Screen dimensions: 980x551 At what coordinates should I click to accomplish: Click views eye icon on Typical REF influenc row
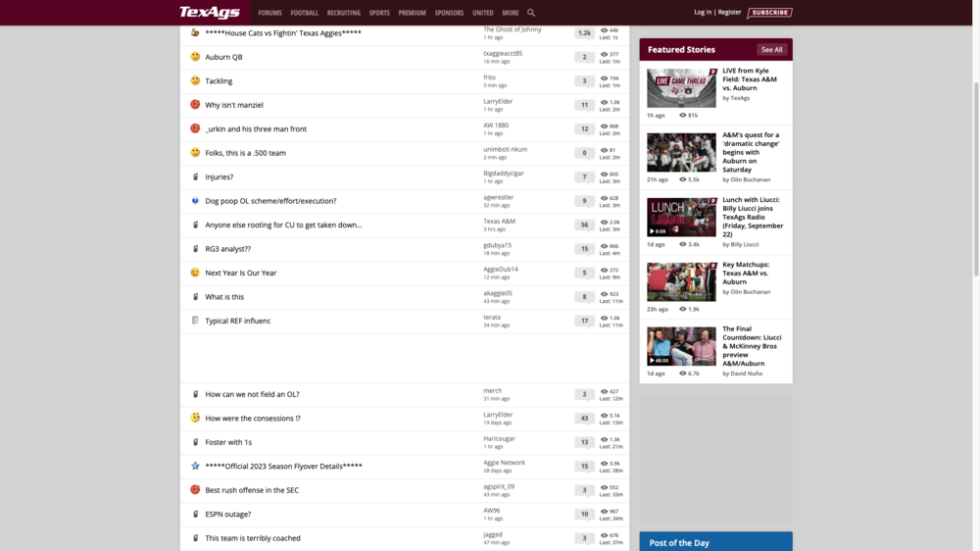pyautogui.click(x=604, y=318)
